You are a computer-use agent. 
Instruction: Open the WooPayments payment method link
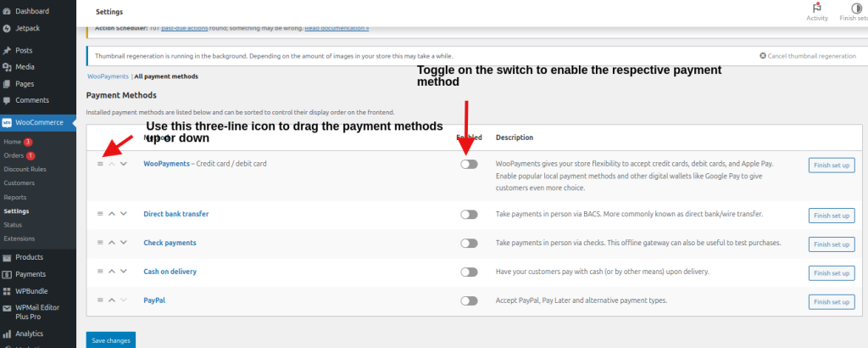(166, 164)
